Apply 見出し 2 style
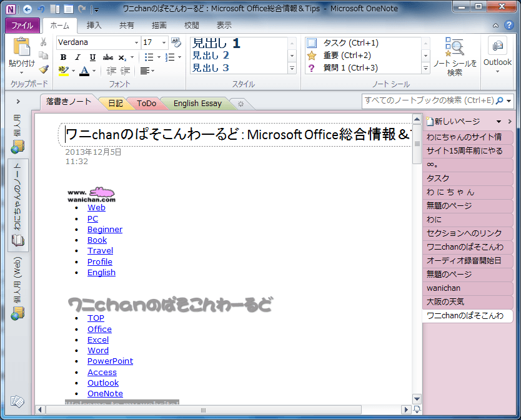The width and height of the screenshot is (521, 420). 211,56
